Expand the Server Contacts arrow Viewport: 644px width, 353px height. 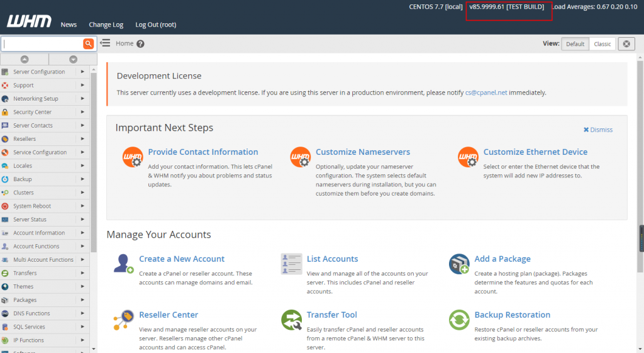[x=82, y=125]
